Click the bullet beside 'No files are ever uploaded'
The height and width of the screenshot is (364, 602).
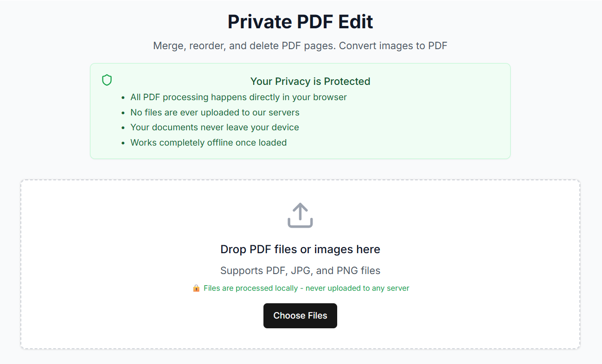coord(123,112)
